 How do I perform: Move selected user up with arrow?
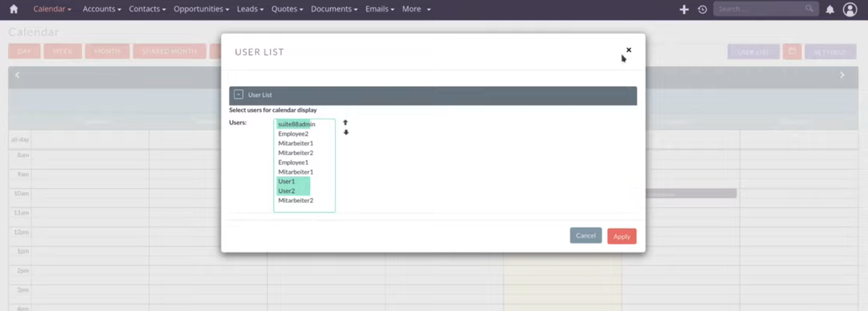click(x=345, y=123)
